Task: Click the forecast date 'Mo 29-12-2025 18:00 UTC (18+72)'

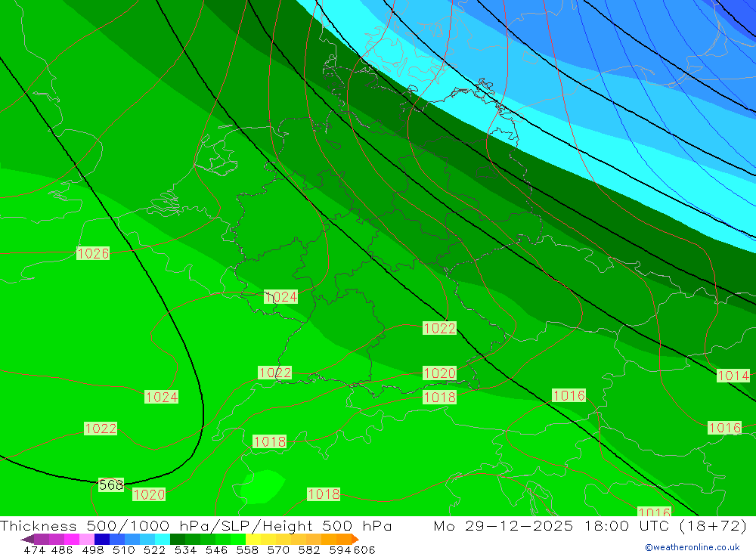Action: [x=590, y=525]
